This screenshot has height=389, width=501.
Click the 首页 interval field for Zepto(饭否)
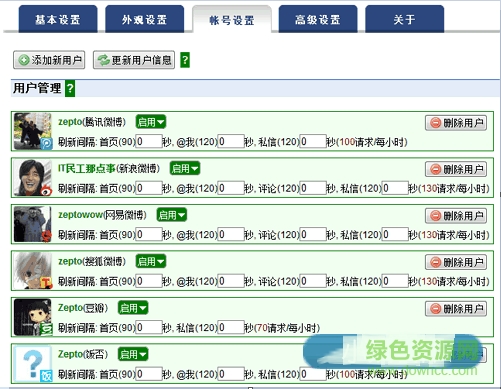[149, 374]
